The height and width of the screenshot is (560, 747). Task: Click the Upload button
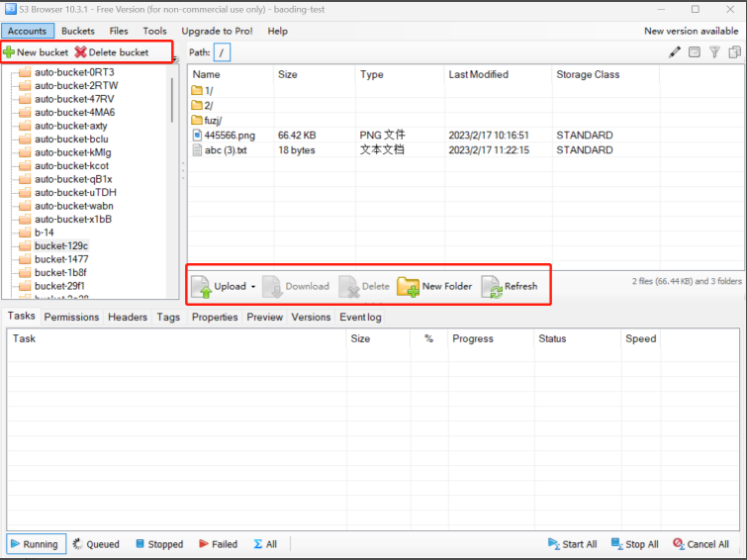219,287
